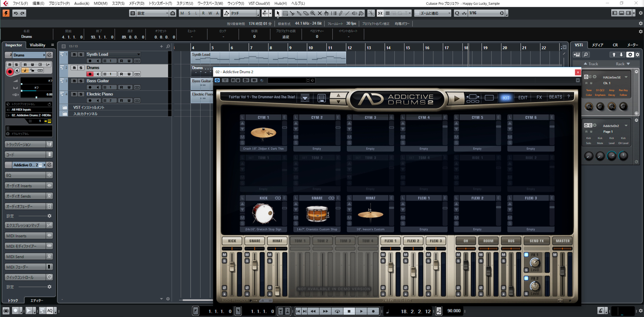This screenshot has width=644, height=317.
Task: Select the MASTER mixer channel button
Action: 563,241
